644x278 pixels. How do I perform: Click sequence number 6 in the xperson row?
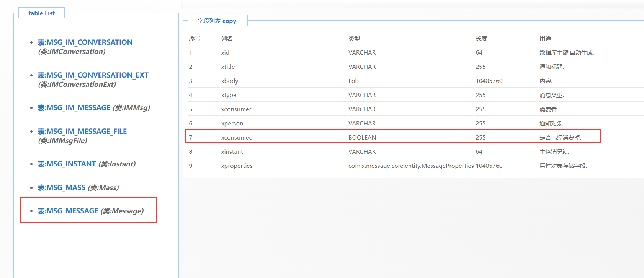190,124
